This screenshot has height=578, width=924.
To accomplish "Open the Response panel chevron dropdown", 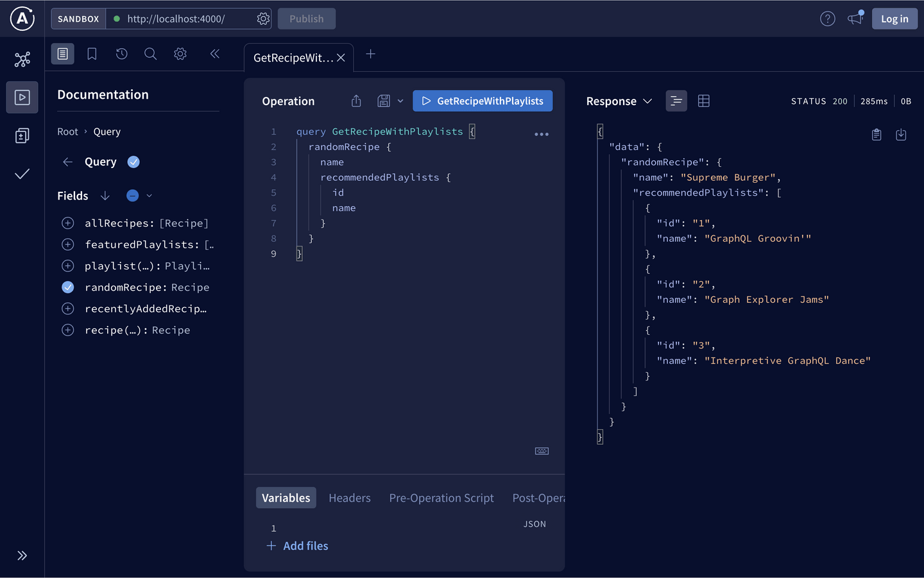I will click(647, 101).
